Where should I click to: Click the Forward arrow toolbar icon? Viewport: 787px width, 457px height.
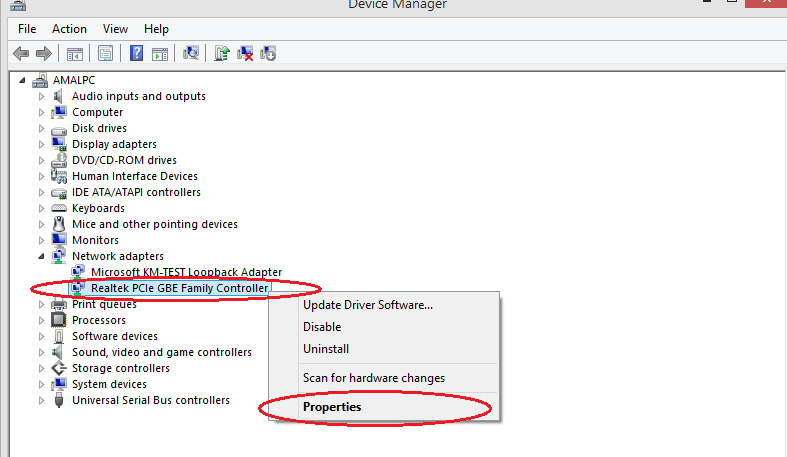point(44,53)
